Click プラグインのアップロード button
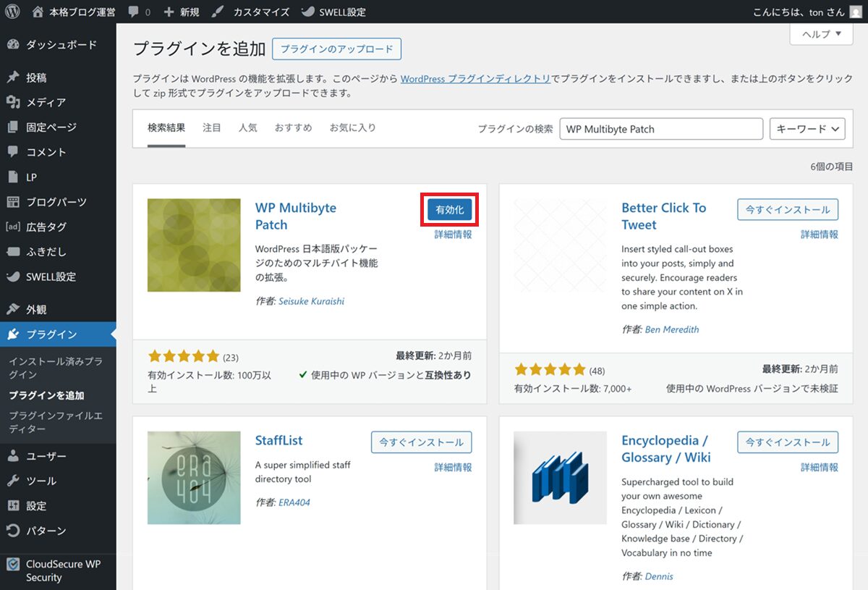This screenshot has width=868, height=590. 336,49
